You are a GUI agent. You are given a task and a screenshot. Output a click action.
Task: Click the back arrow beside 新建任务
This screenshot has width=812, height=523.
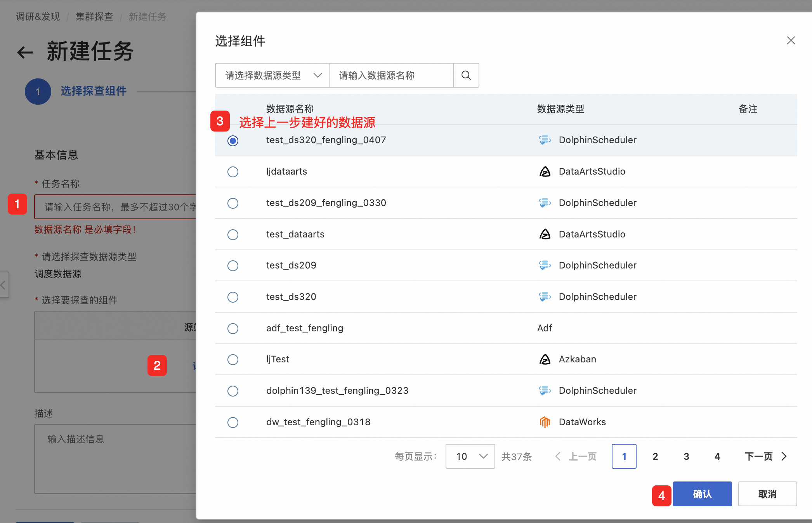[25, 52]
